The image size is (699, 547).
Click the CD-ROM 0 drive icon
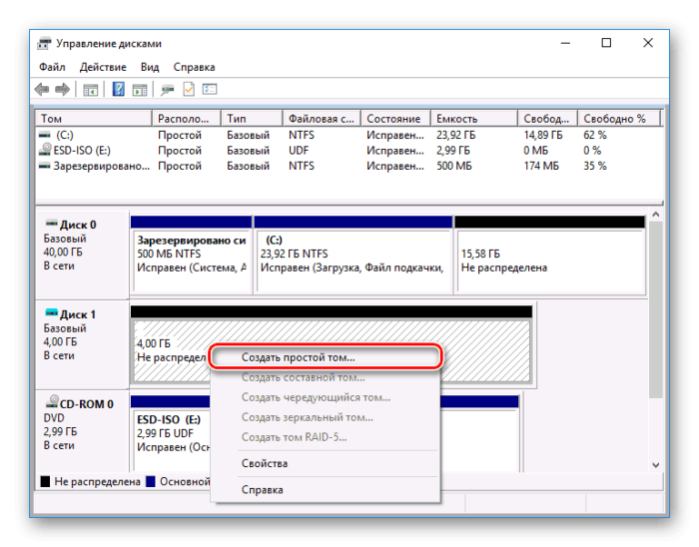[x=52, y=401]
